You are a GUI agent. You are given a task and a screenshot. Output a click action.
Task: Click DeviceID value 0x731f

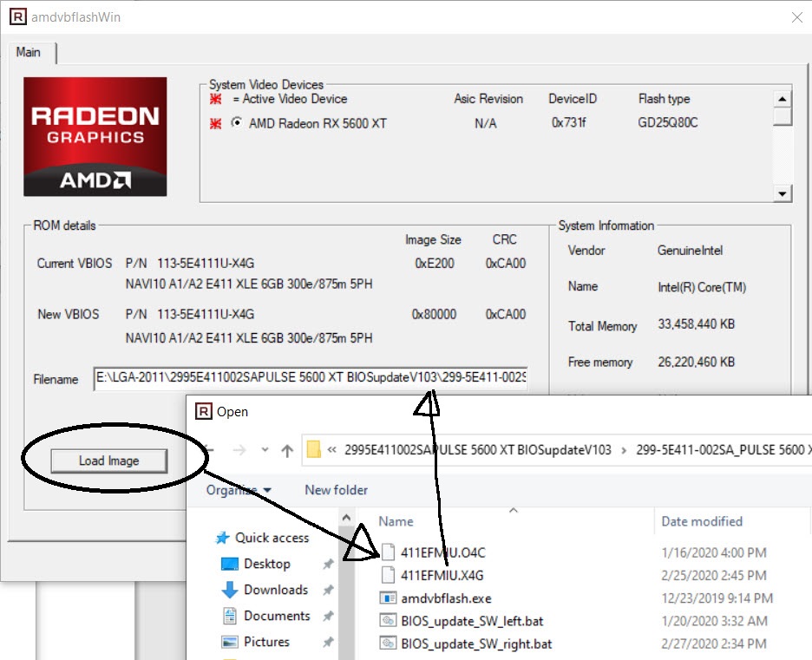click(x=568, y=122)
